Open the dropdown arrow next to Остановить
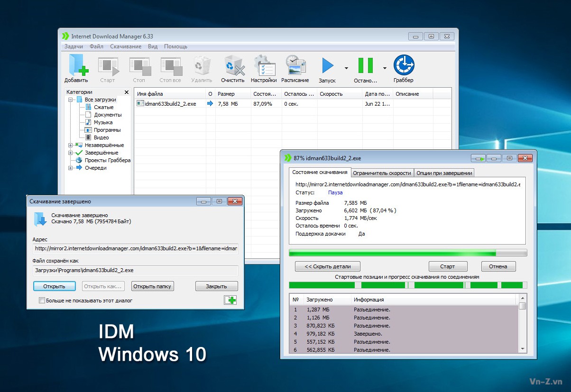571x392 pixels. pos(385,68)
